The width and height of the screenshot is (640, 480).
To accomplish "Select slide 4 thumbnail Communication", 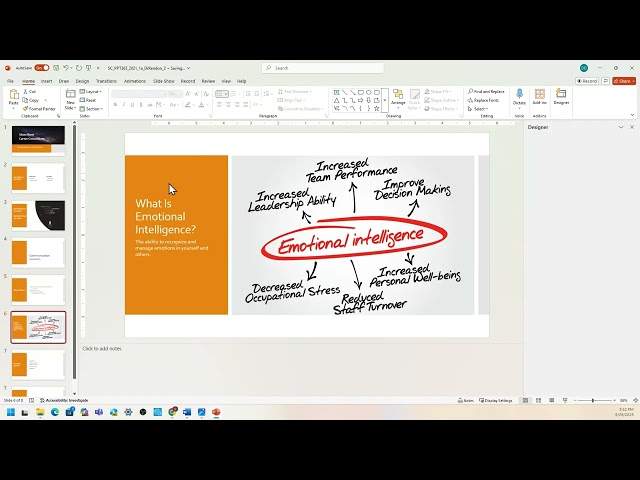I will click(x=38, y=253).
